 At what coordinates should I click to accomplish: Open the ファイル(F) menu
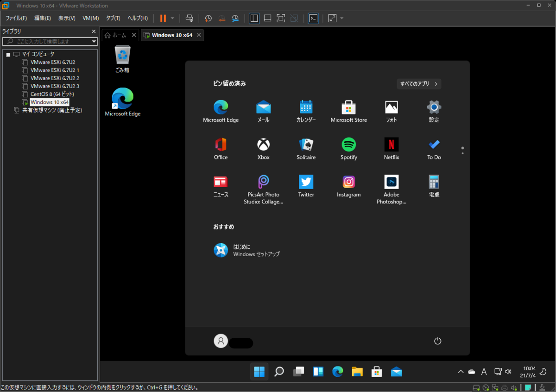pyautogui.click(x=16, y=18)
